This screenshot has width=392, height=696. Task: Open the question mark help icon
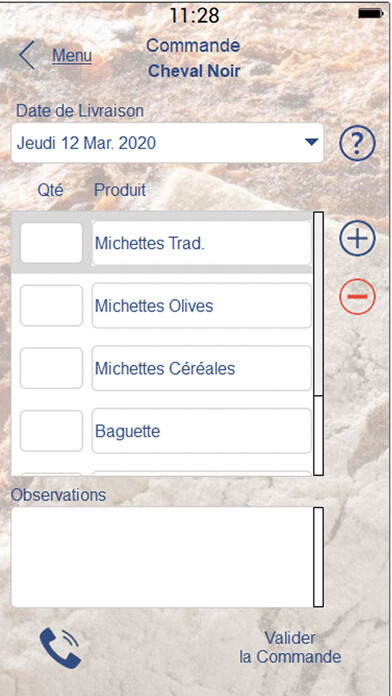point(357,143)
